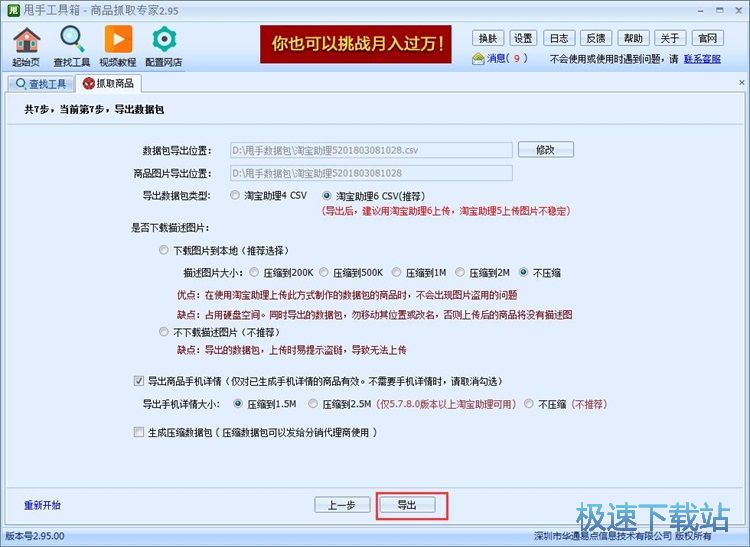Switch to the 查找工具 tab
This screenshot has height=547, width=750.
(x=41, y=84)
